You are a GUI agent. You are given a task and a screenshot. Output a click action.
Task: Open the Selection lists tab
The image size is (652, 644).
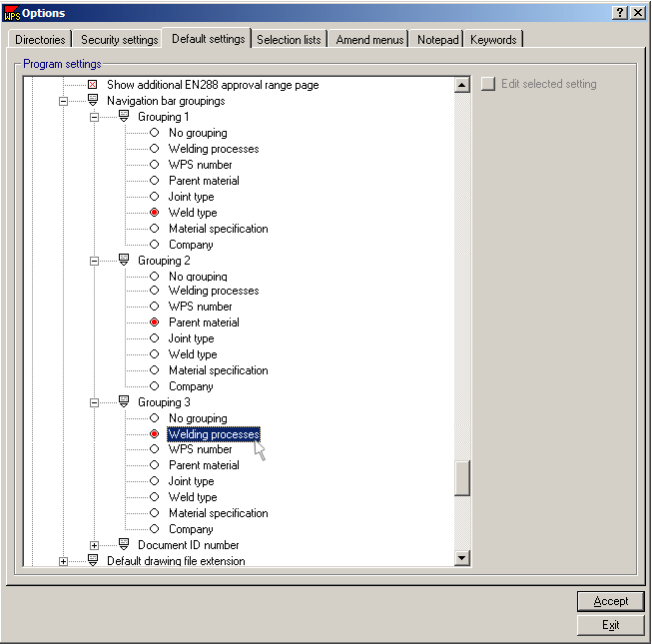click(x=289, y=40)
